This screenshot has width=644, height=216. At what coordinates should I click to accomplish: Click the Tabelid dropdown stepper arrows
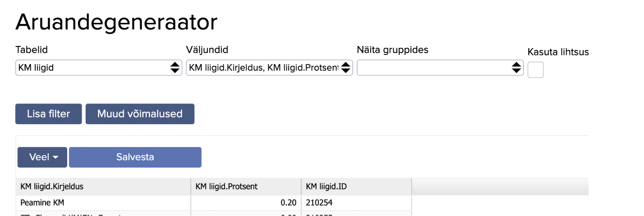(175, 68)
